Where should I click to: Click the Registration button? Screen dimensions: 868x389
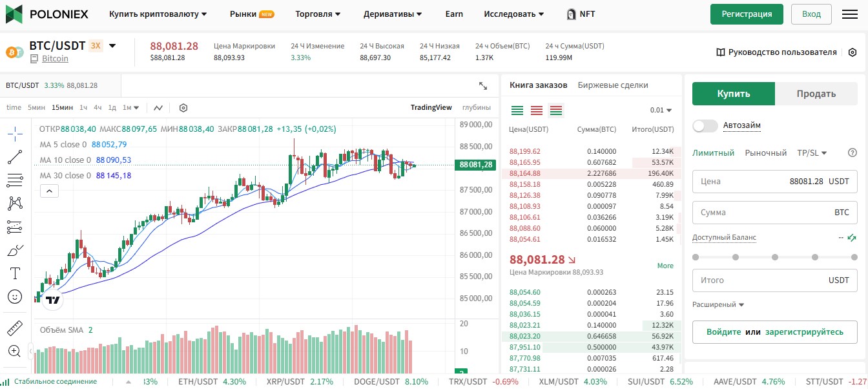(x=747, y=14)
